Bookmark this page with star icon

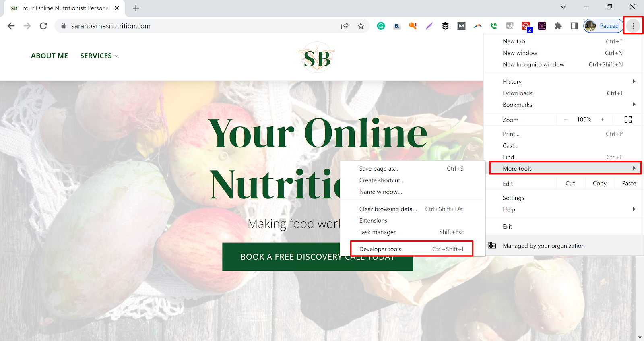(x=361, y=26)
